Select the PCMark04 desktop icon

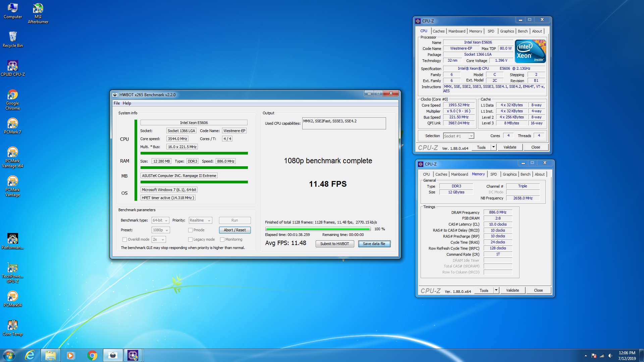pos(13,299)
